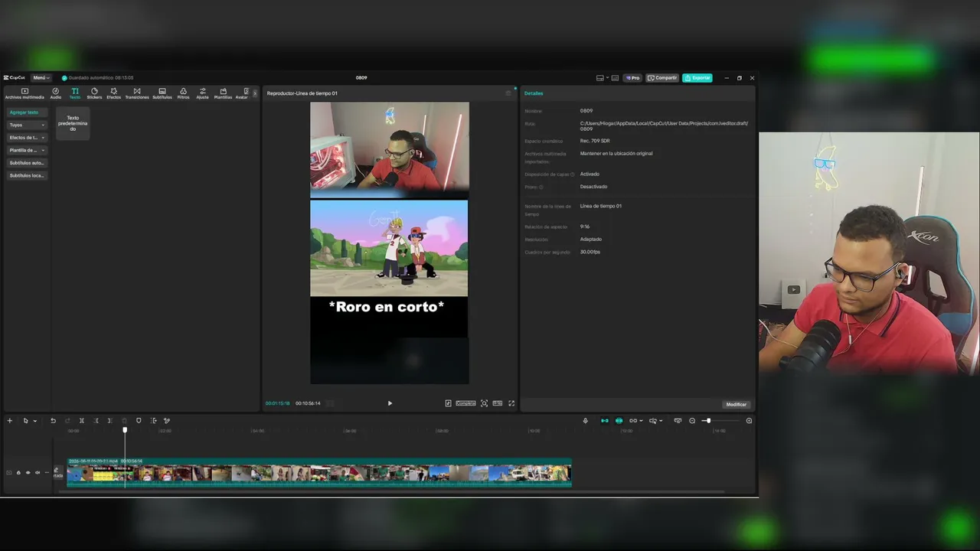Expand more media tabs with arrow
980x551 pixels.
[255, 93]
